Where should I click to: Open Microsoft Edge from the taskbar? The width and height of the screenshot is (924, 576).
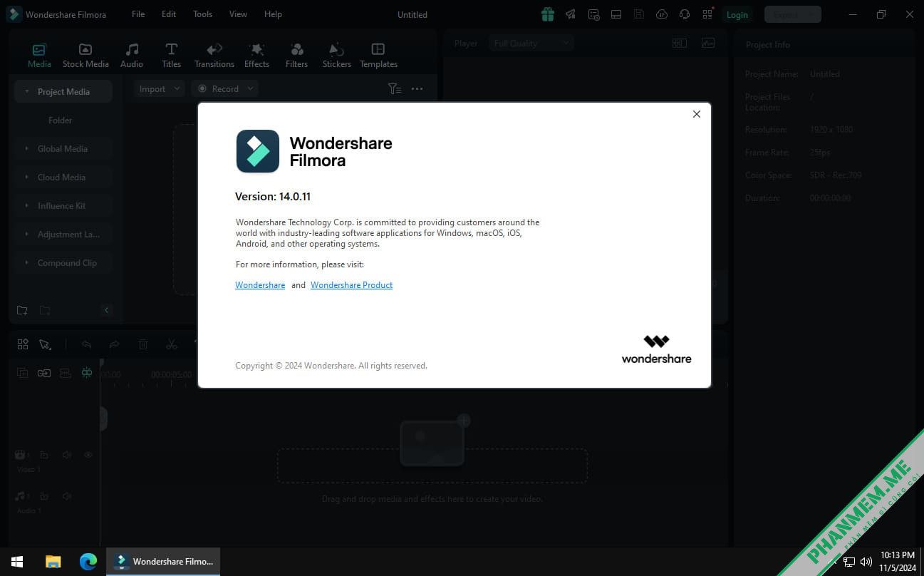88,562
